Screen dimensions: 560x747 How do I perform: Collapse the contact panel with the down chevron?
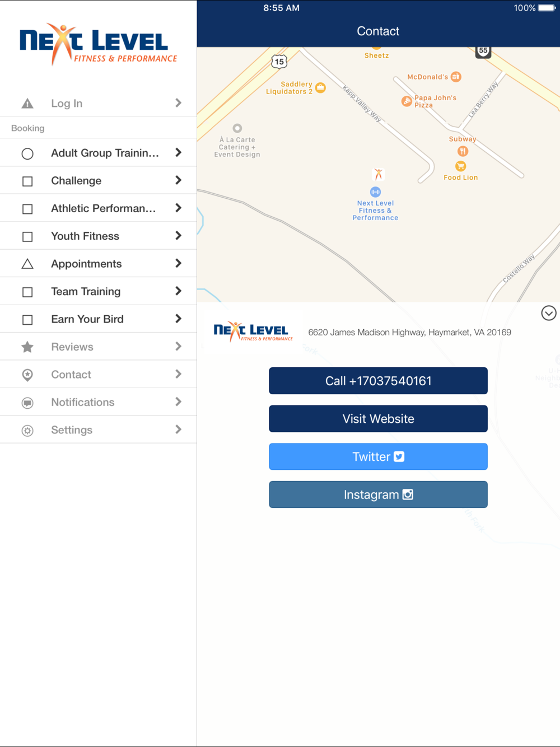coord(549,313)
